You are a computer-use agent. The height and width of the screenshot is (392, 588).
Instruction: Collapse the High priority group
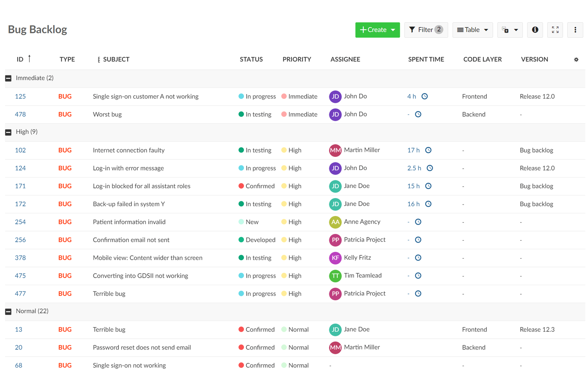8,132
